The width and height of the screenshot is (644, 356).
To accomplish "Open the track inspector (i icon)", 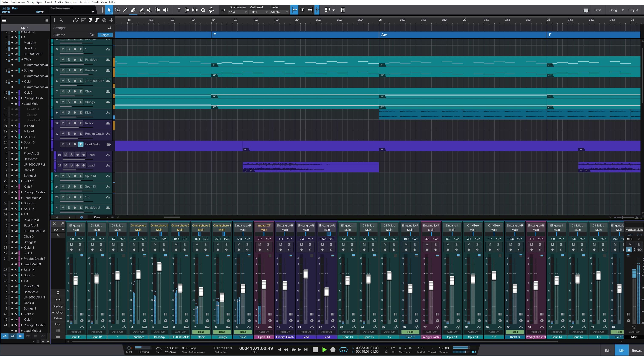I will click(x=54, y=20).
